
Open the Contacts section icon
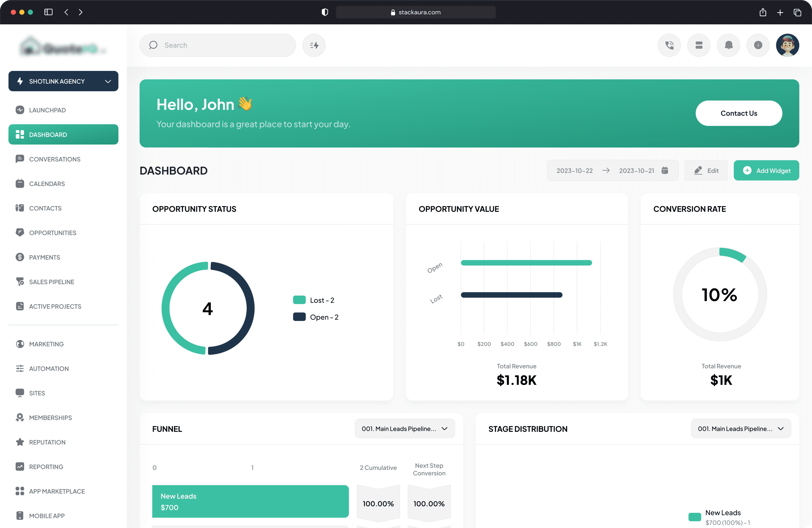[20, 208]
